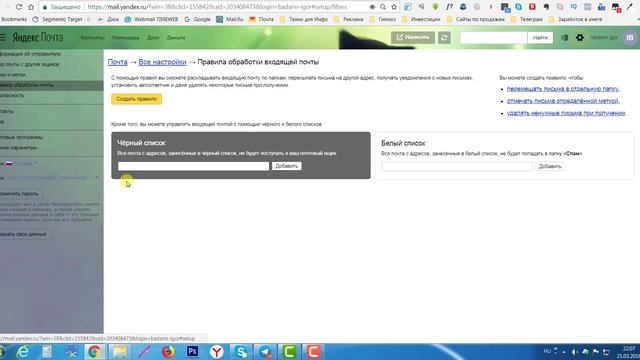Open Telegram from the taskbar
Screen dimensions: 640x360
[x=265, y=352]
